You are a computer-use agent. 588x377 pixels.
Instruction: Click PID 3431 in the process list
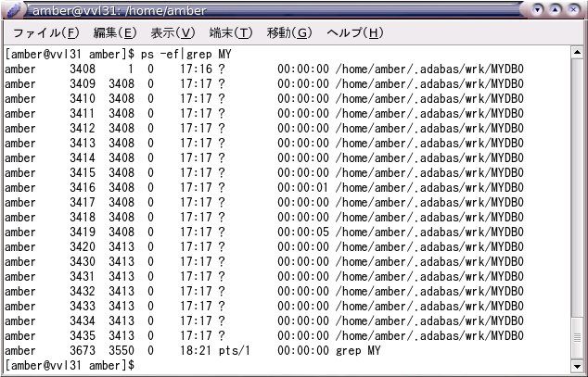(x=83, y=277)
